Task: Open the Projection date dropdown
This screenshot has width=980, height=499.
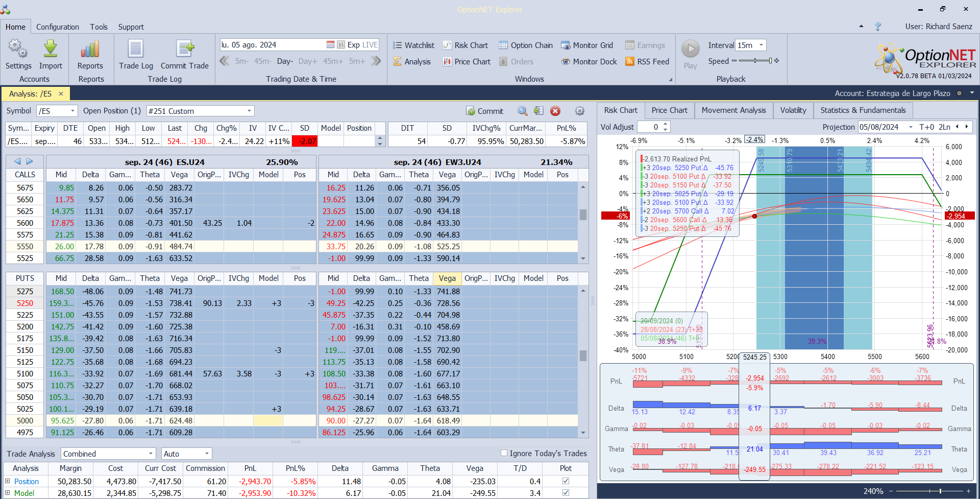Action: click(910, 127)
